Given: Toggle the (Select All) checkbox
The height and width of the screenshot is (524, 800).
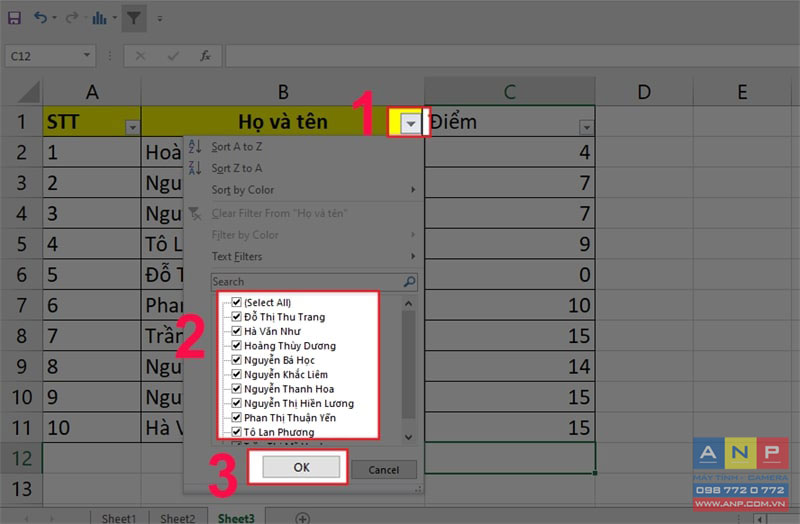Looking at the screenshot, I should (x=236, y=302).
